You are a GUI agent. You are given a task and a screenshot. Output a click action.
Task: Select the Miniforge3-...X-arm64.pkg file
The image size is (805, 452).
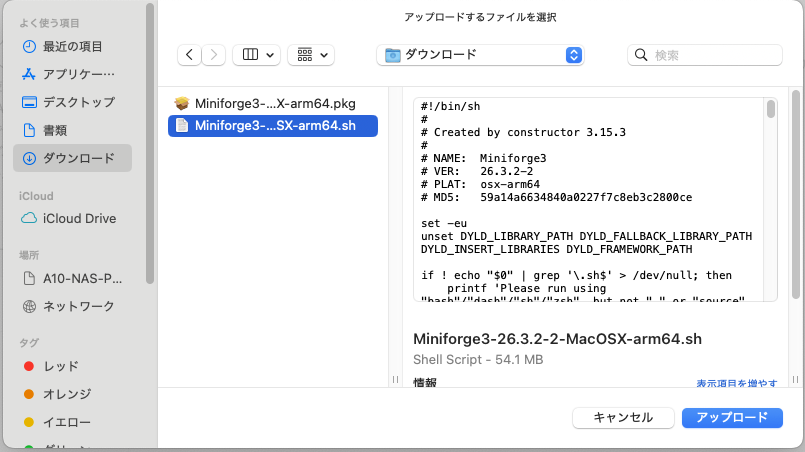(x=273, y=103)
